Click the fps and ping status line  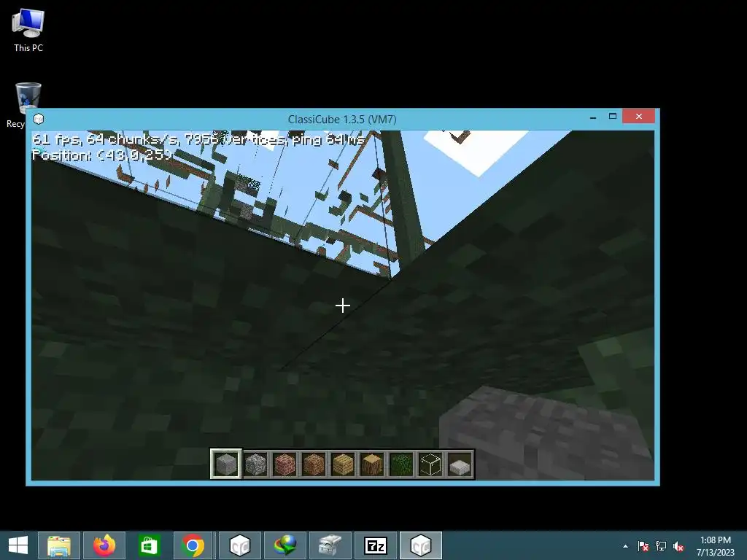[198, 139]
